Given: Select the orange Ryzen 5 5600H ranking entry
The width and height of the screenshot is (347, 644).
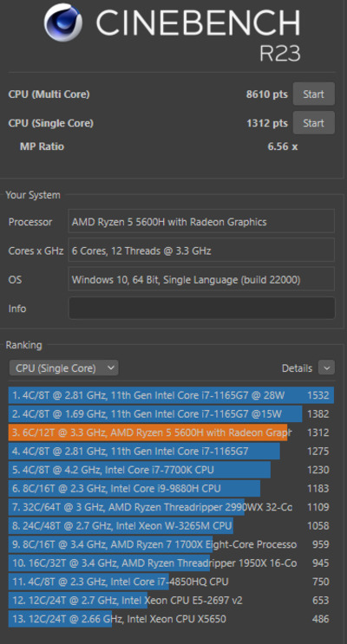Looking at the screenshot, I should (x=171, y=433).
